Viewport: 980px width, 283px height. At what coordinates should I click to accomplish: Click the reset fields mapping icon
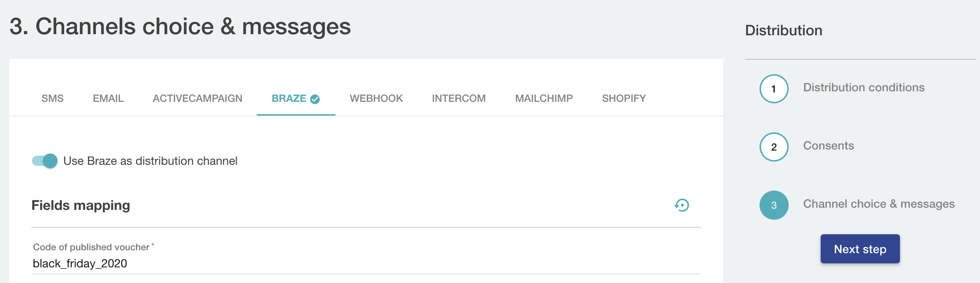[682, 205]
